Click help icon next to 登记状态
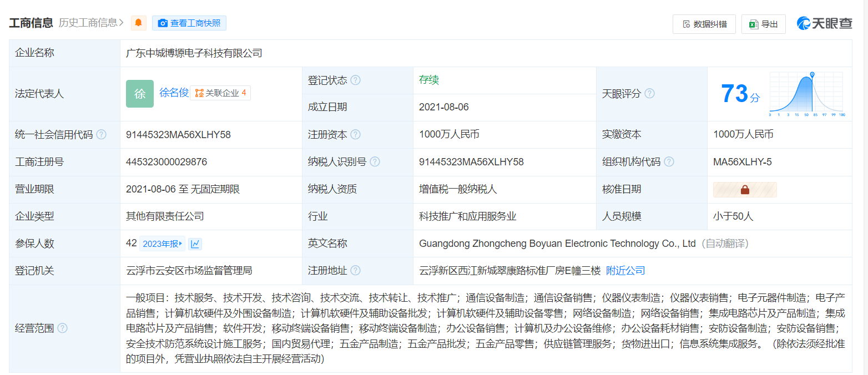Image resolution: width=868 pixels, height=375 pixels. [356, 80]
